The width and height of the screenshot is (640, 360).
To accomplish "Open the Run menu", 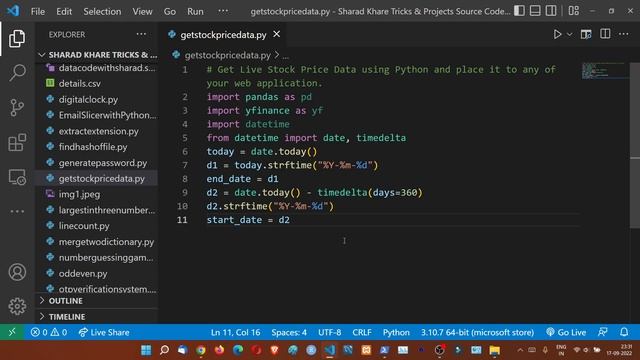I will (195, 11).
